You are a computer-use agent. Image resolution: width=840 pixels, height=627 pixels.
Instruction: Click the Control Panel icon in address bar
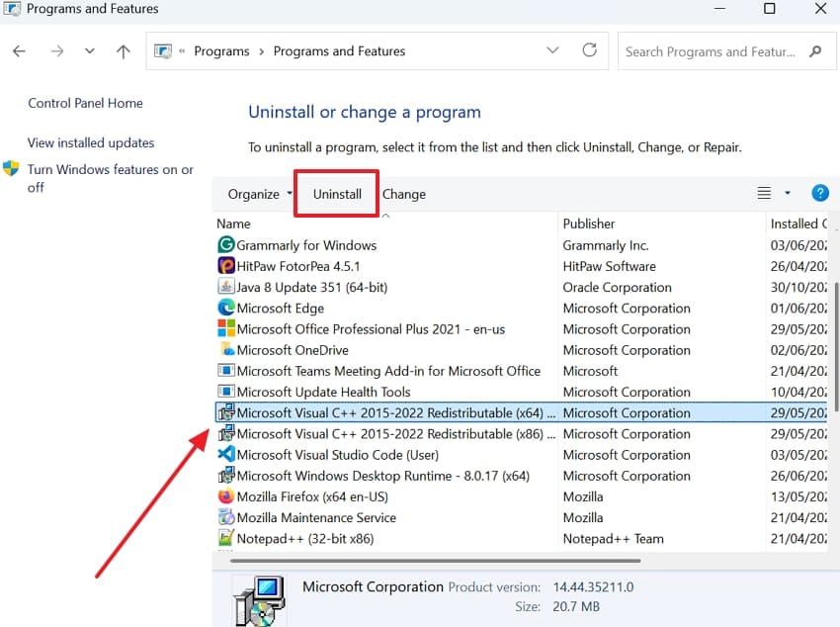coord(163,51)
